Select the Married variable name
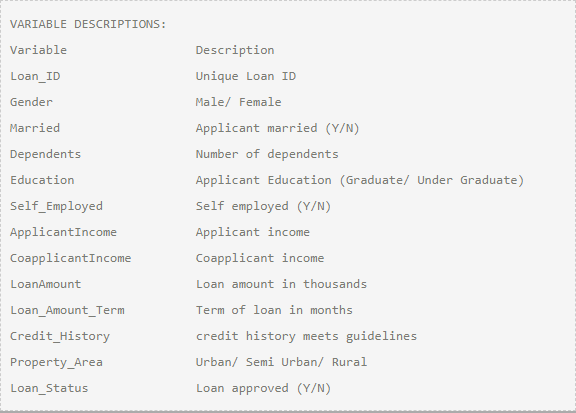576x413 pixels. click(x=35, y=128)
